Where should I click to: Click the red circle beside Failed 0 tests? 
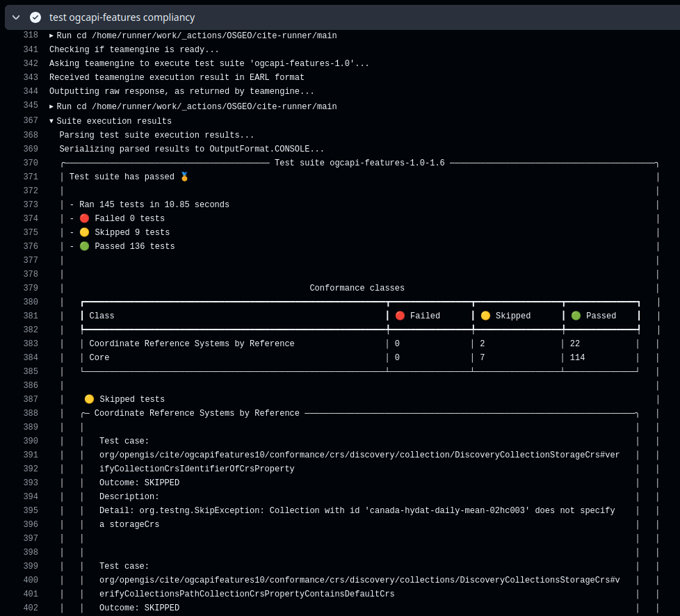coord(85,218)
